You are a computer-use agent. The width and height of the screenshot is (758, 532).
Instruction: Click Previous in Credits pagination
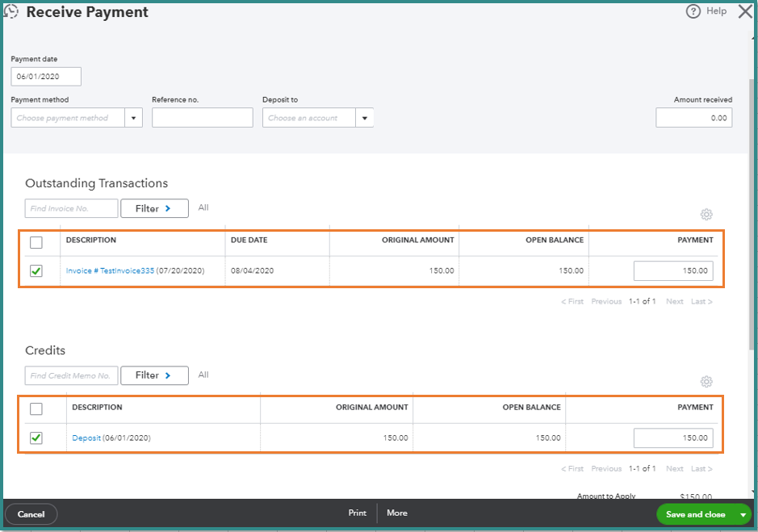(x=606, y=469)
